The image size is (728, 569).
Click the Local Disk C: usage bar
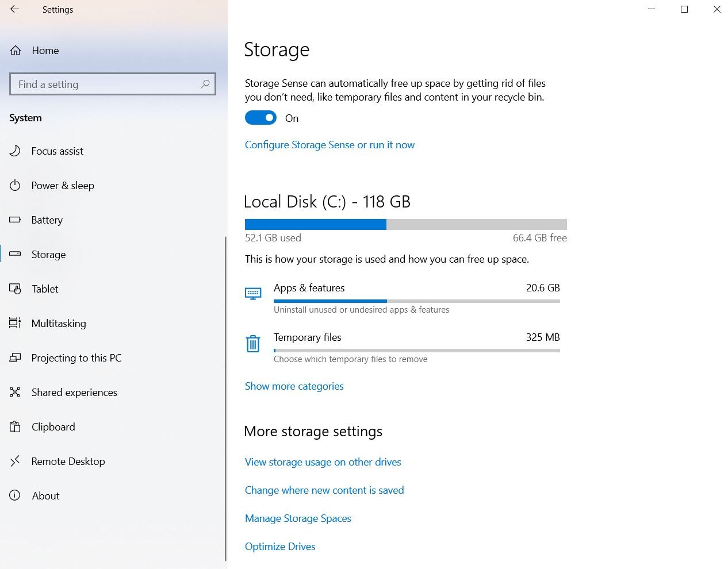click(x=405, y=224)
